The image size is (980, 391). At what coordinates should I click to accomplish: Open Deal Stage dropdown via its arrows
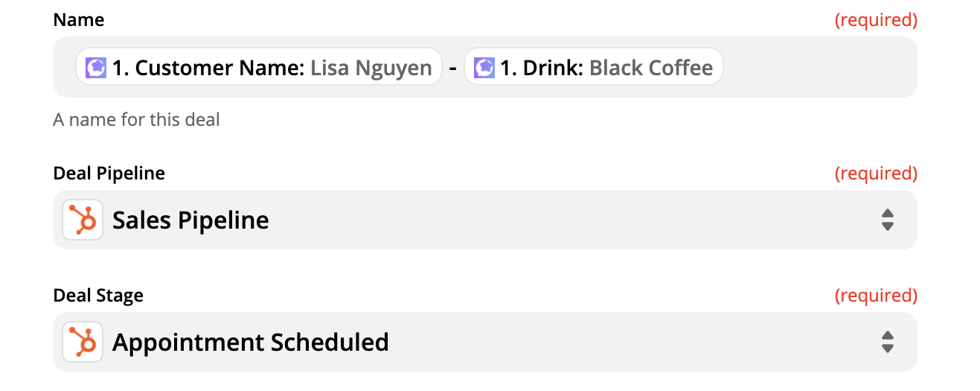click(887, 342)
